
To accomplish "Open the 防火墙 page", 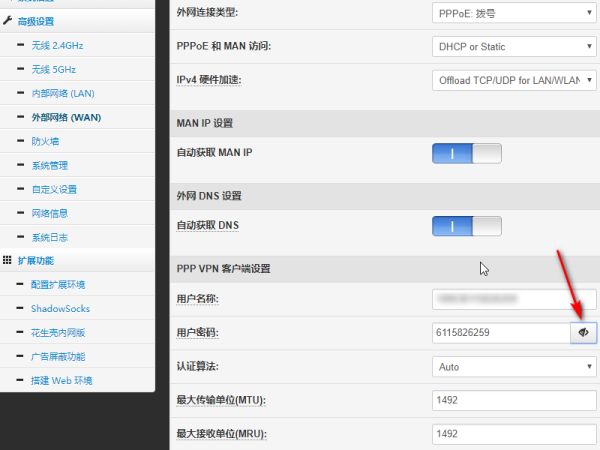I will tap(44, 141).
